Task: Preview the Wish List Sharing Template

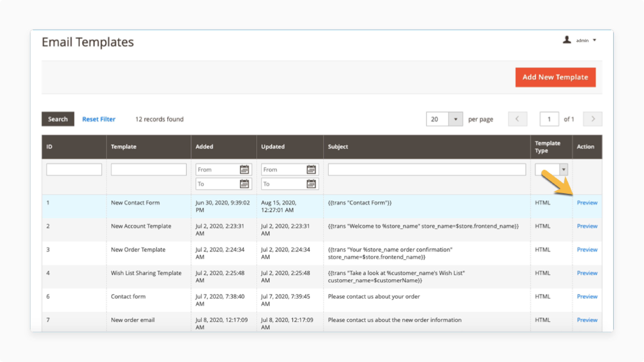Action: (x=587, y=273)
